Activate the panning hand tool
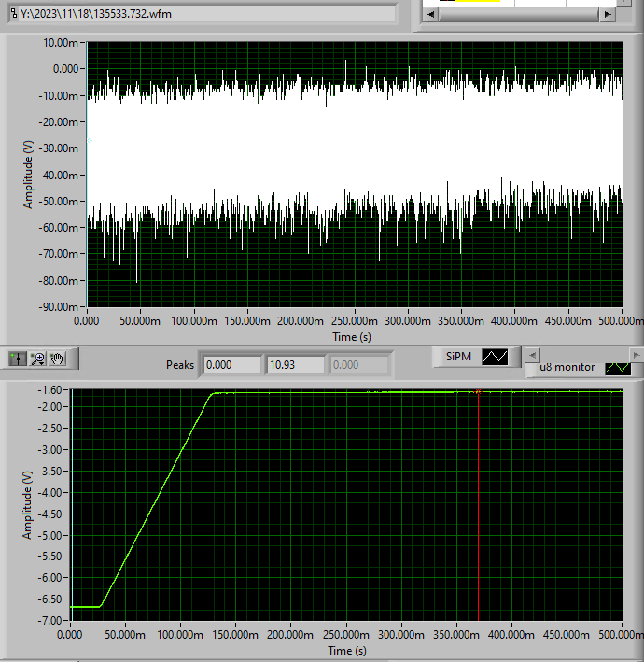Viewport: 644px width, 662px height. click(x=57, y=359)
